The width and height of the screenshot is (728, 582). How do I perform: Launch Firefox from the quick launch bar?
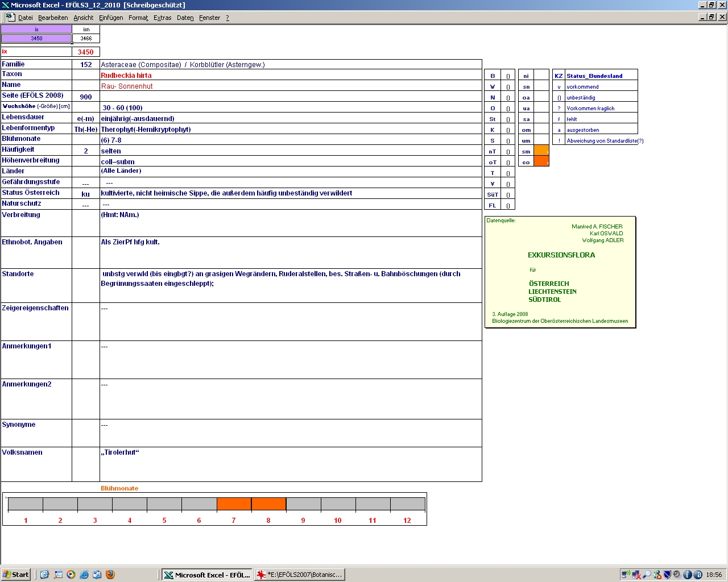(x=110, y=575)
